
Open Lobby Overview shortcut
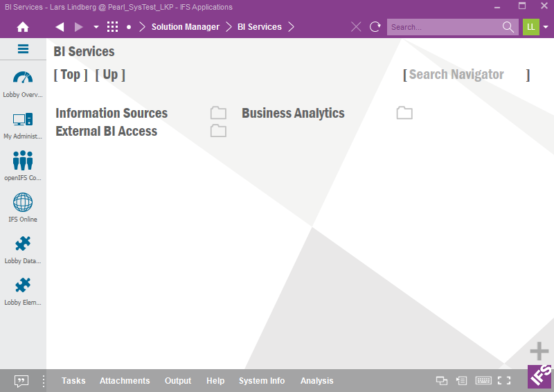[23, 84]
